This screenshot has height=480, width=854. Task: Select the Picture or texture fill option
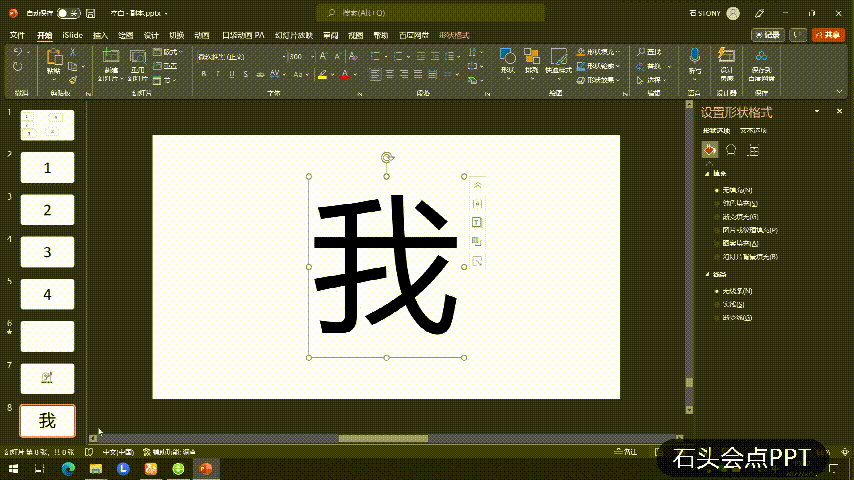pyautogui.click(x=717, y=230)
